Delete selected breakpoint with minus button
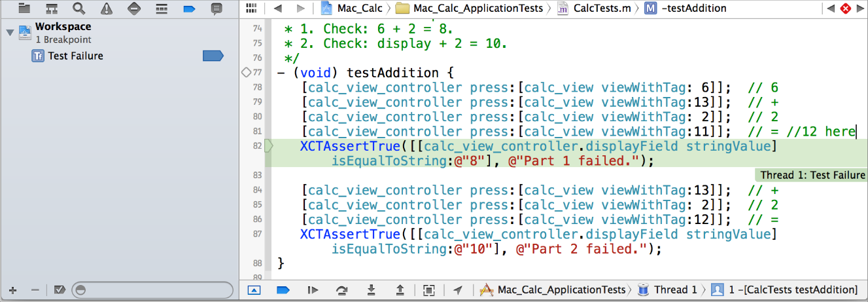 click(35, 290)
